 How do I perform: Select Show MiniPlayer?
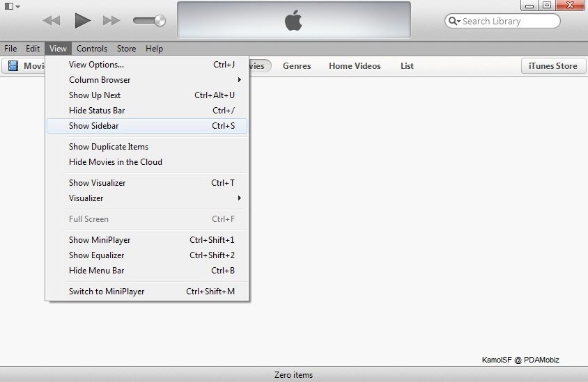(147, 239)
